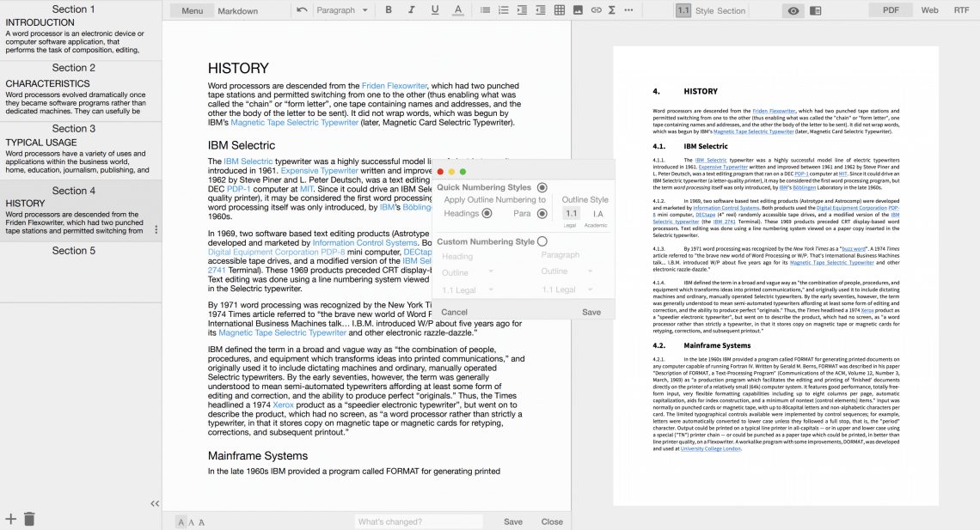Open Paragraph Outline dropdown in dialog
This screenshot has width=980, height=530.
tap(567, 271)
